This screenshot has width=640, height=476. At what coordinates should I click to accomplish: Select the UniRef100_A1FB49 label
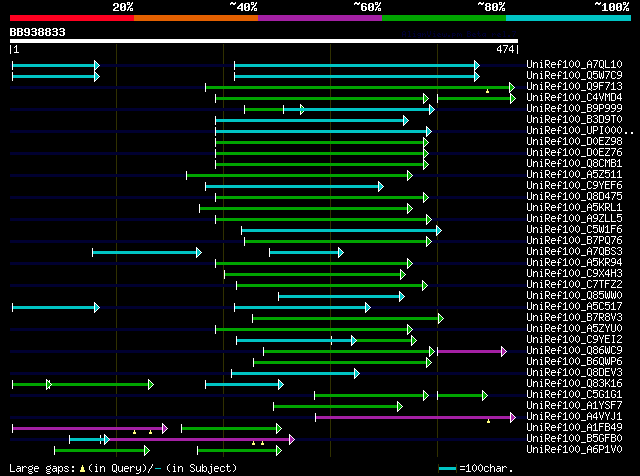pos(574,428)
